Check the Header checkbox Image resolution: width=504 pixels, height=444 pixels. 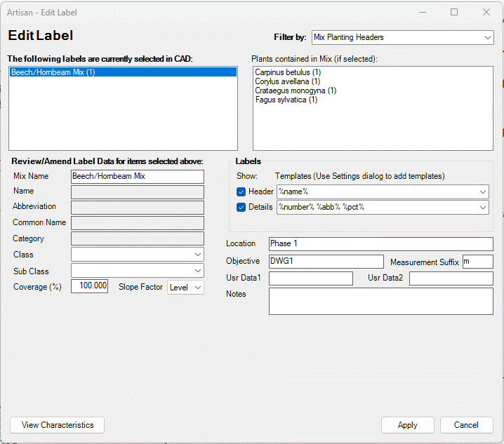point(241,191)
